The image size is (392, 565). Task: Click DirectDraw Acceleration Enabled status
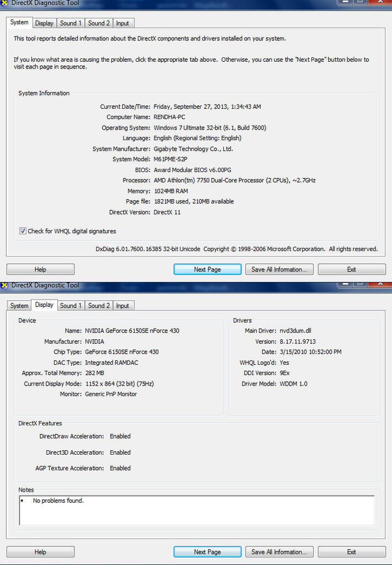[120, 436]
